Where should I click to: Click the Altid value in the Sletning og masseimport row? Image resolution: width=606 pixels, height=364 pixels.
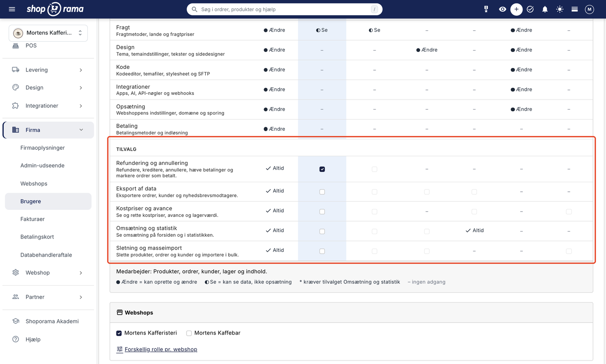(x=275, y=250)
